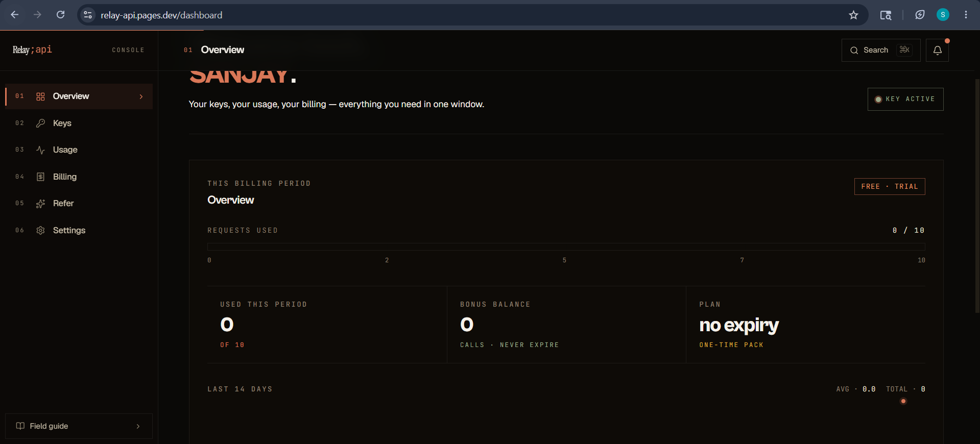Click the Billing receipt icon
The image size is (980, 444).
tap(40, 177)
